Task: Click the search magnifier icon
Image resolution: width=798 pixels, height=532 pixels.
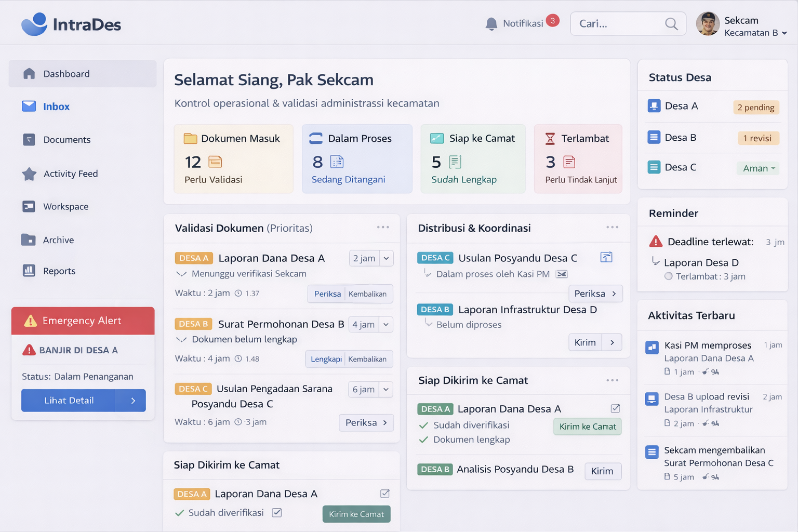Action: click(x=671, y=24)
